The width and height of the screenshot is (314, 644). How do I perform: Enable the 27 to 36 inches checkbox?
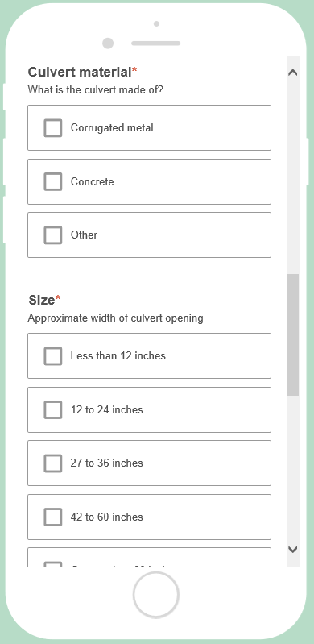point(53,463)
